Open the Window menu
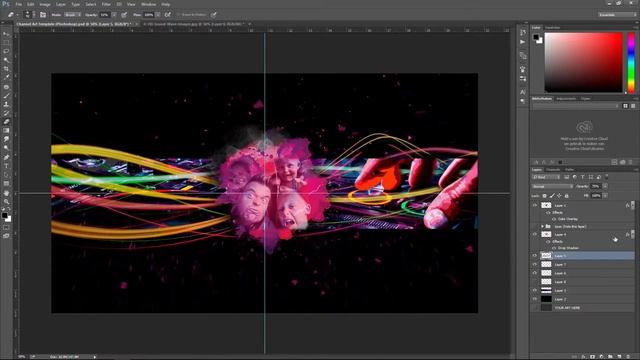 pos(148,4)
